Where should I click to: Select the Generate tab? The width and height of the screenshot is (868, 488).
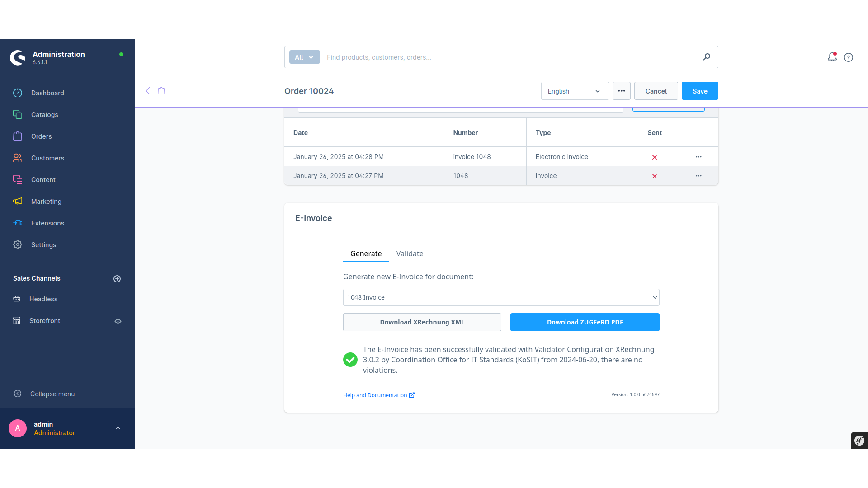point(366,253)
